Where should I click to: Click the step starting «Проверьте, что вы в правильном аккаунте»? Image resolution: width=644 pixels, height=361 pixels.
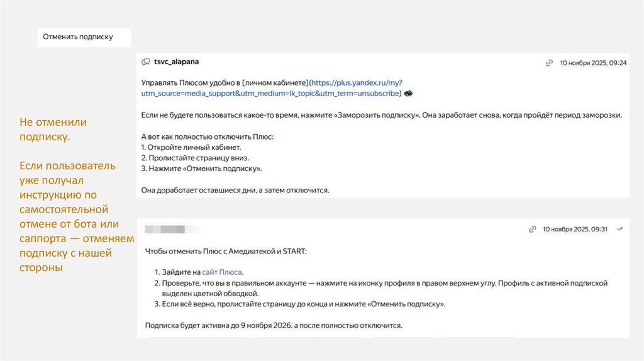click(x=381, y=284)
